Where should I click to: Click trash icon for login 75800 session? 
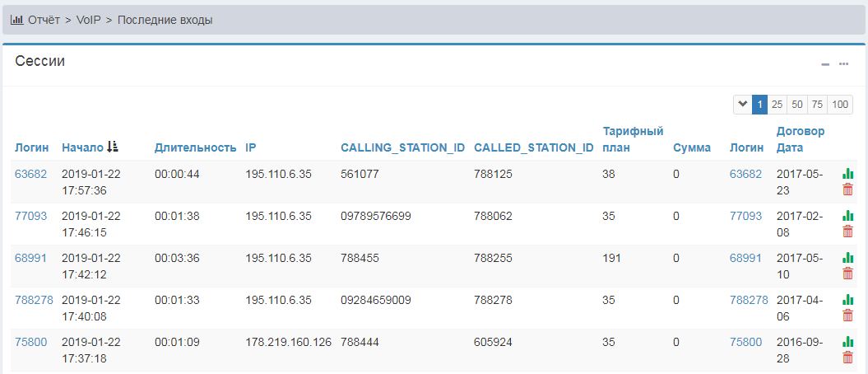(x=847, y=358)
